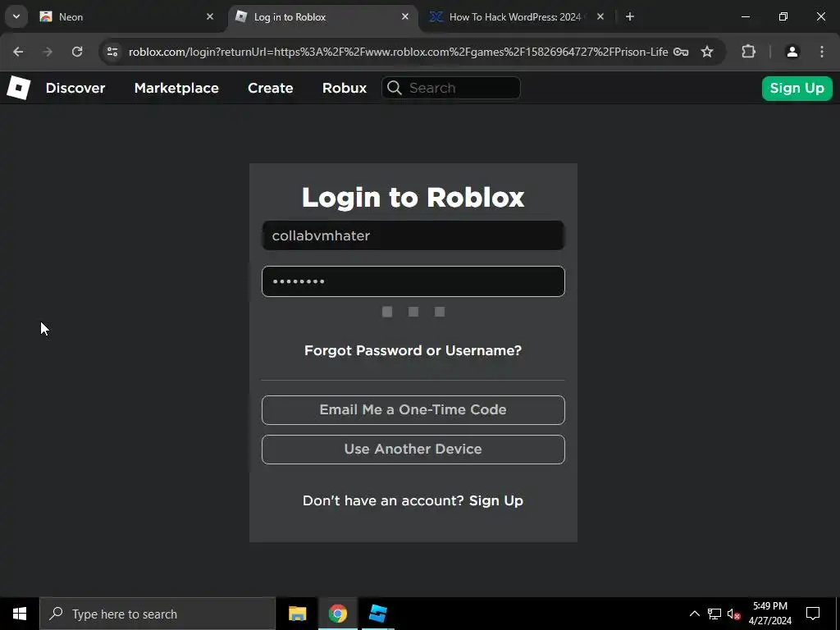Image resolution: width=840 pixels, height=630 pixels.
Task: Click the username field with collabvmhater
Action: click(413, 235)
